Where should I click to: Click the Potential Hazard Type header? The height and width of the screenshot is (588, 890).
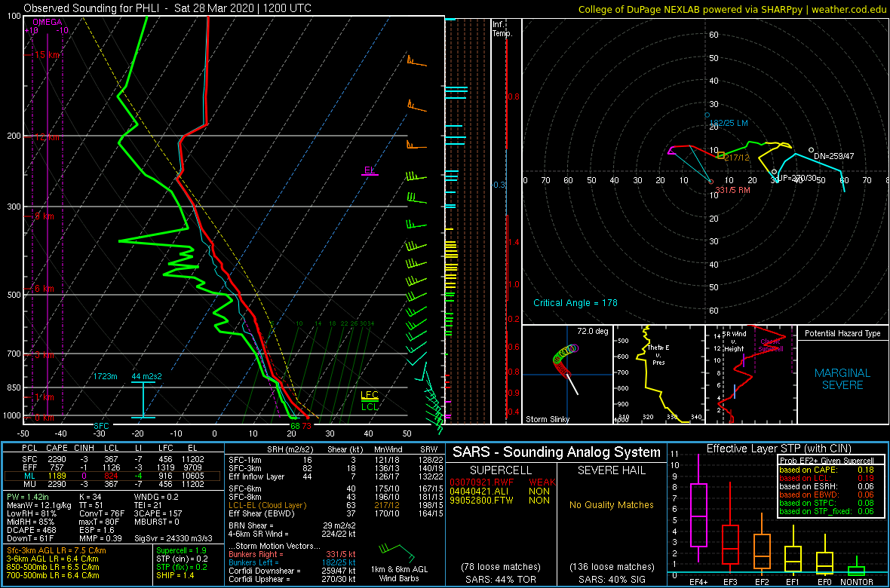[842, 334]
